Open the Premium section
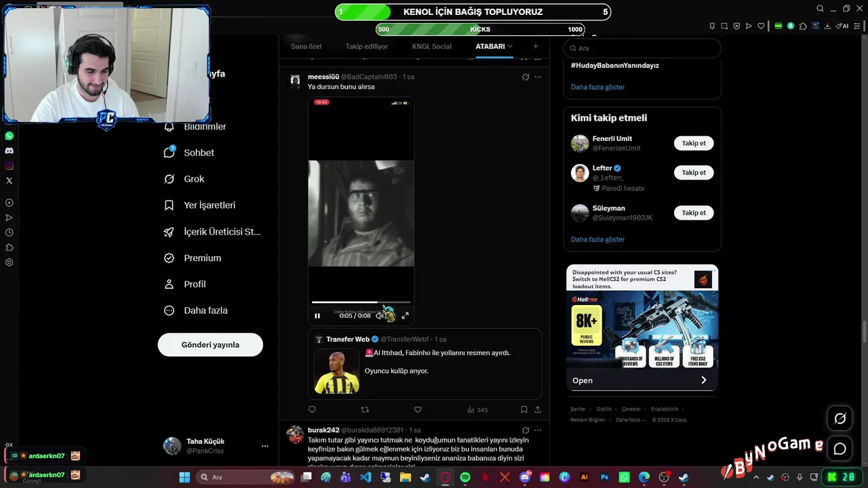This screenshot has width=868, height=488. coord(193,258)
